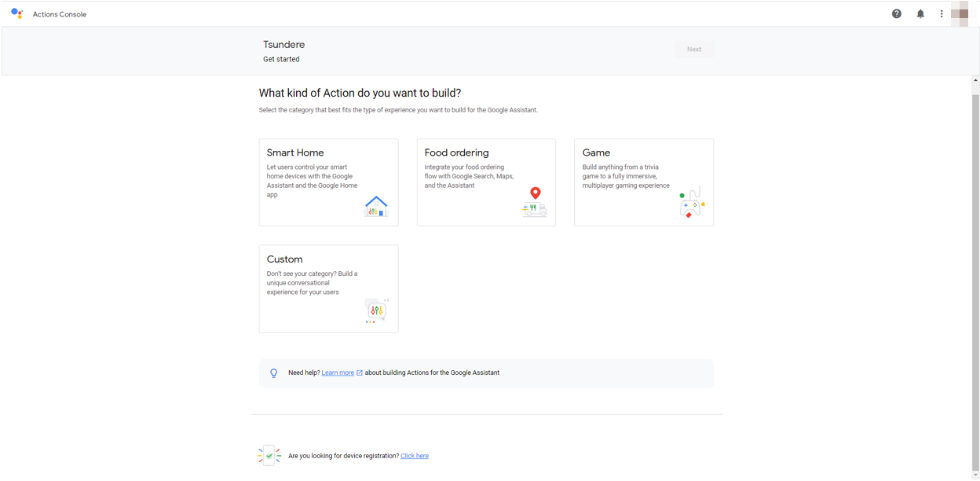Viewport: 980px width, 481px height.
Task: Click the Actions Console title text
Action: click(60, 14)
